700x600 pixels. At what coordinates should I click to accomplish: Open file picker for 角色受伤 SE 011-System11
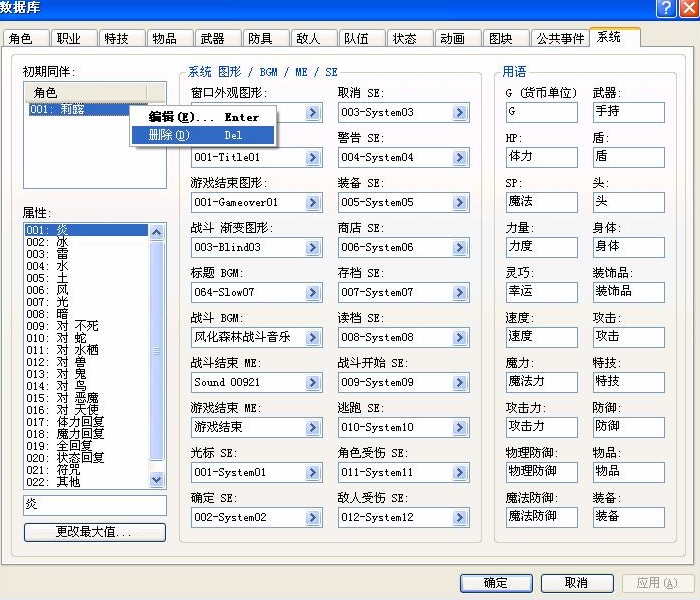tap(460, 473)
